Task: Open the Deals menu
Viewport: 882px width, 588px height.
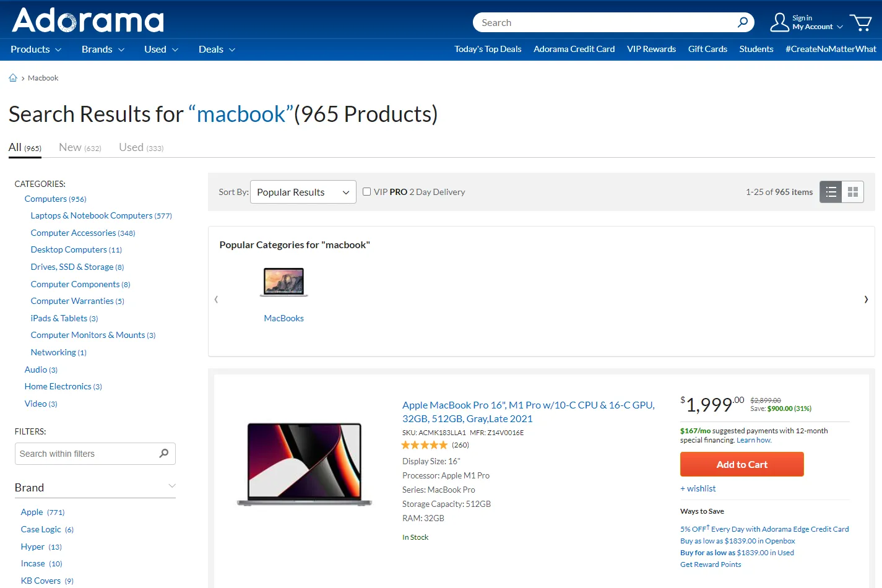Action: [217, 50]
